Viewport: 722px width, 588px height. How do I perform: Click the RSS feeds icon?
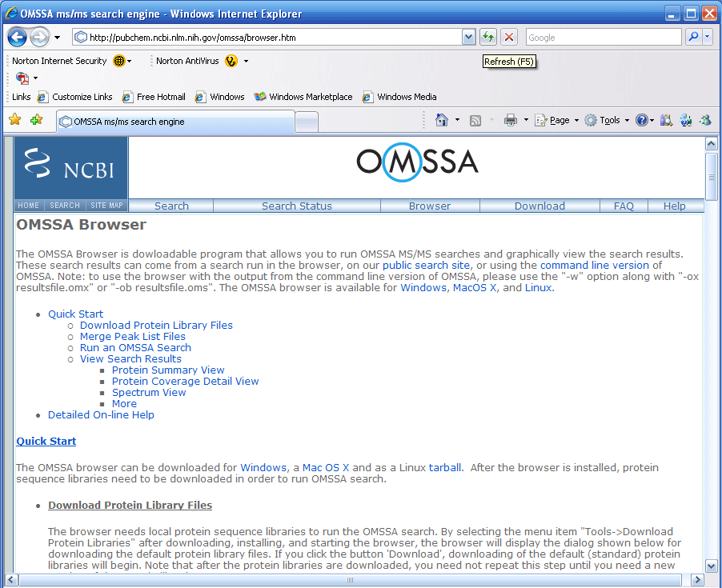pyautogui.click(x=475, y=121)
